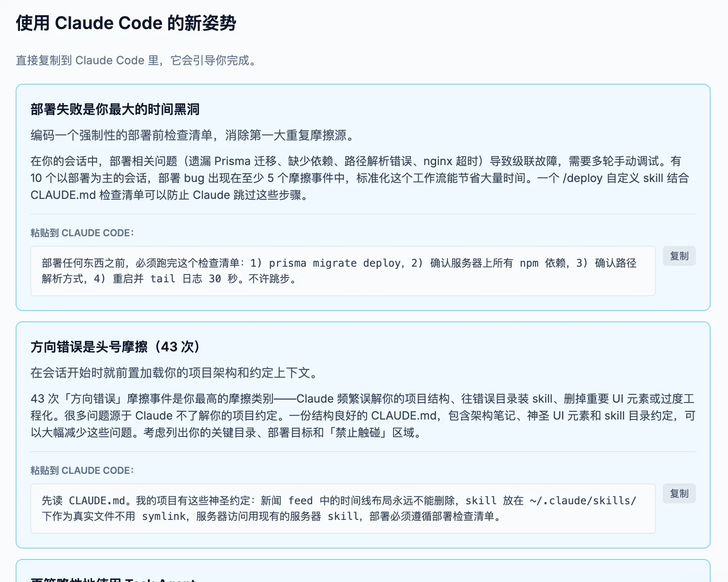Viewport: 728px width, 582px height.
Task: Click the 复制 button next to the CLAUDE.md conventions snippet
Action: pyautogui.click(x=679, y=493)
